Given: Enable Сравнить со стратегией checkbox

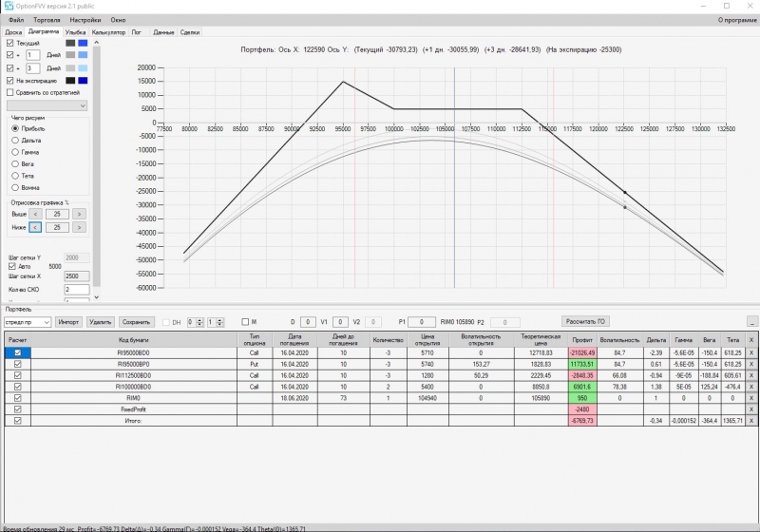Looking at the screenshot, I should [x=10, y=92].
